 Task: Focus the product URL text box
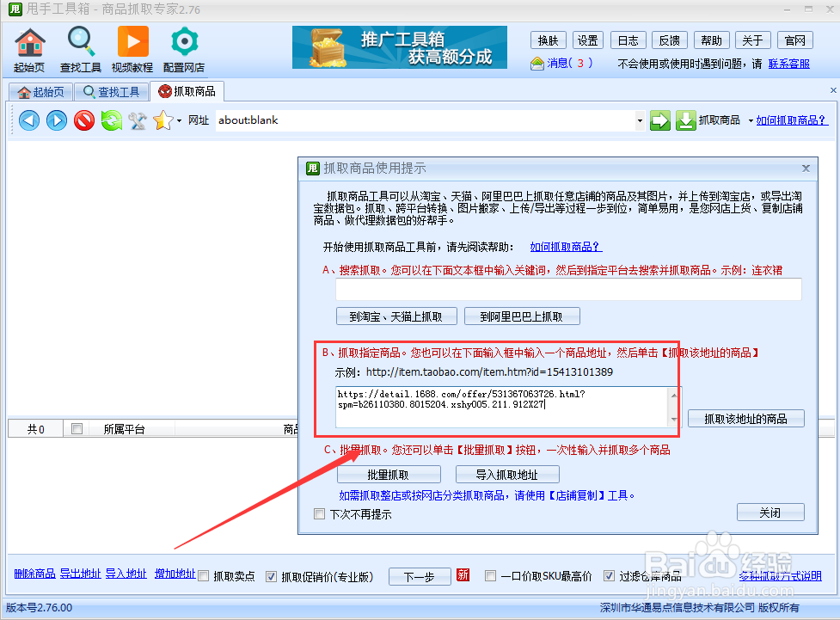point(502,407)
